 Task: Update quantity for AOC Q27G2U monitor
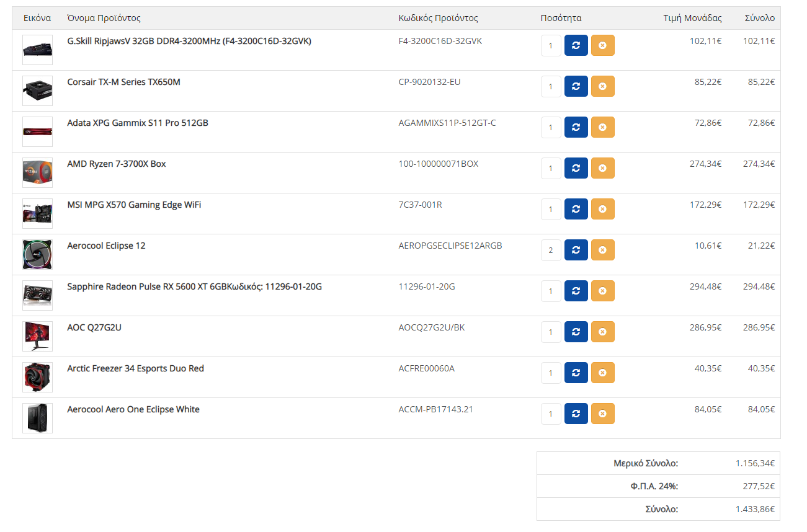576,332
